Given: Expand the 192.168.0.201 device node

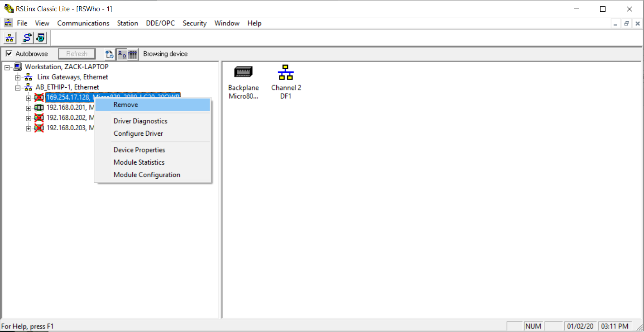Looking at the screenshot, I should [29, 108].
